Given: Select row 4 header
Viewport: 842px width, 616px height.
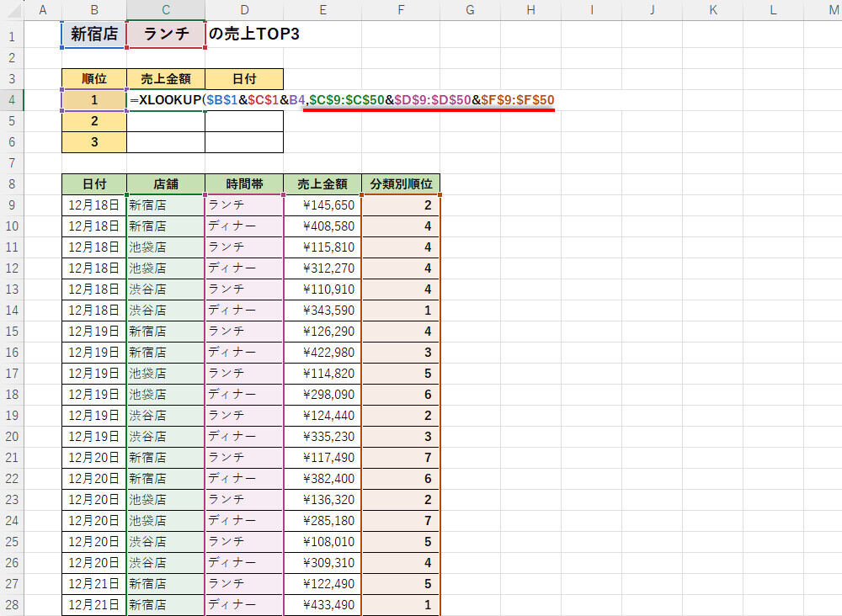Looking at the screenshot, I should (x=12, y=100).
